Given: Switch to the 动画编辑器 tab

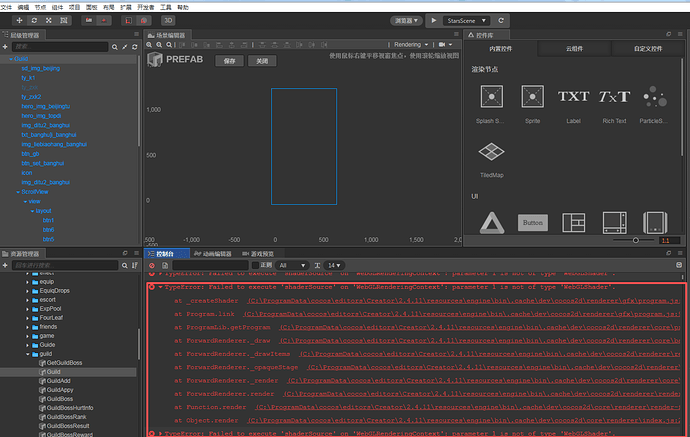Looking at the screenshot, I should pyautogui.click(x=213, y=254).
